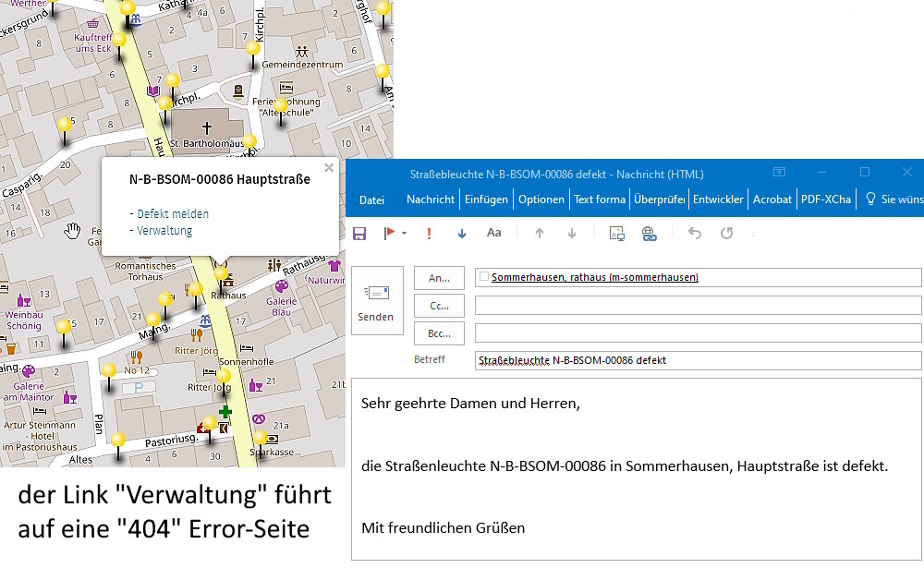Click the Aa text formatting icon
Image resolution: width=924 pixels, height=568 pixels.
493,233
